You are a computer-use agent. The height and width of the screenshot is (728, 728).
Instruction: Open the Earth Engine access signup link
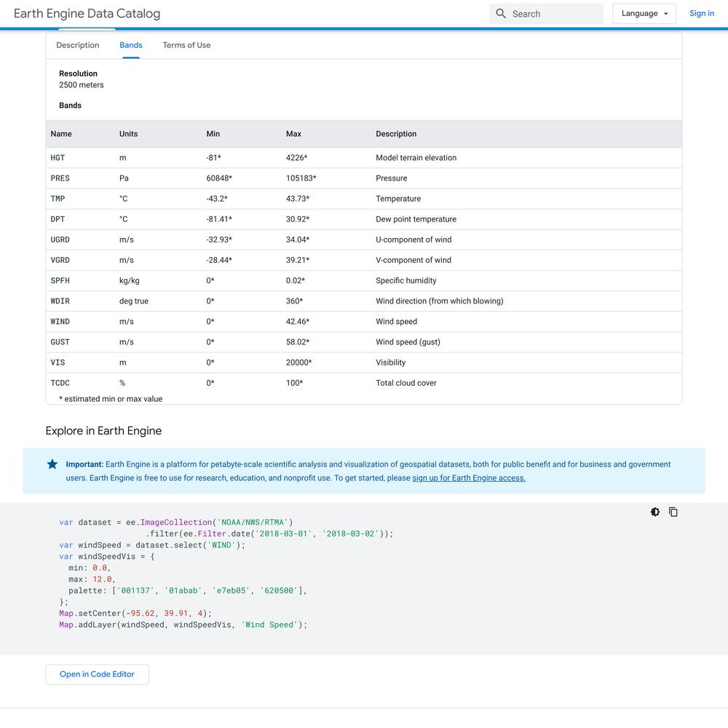click(469, 478)
